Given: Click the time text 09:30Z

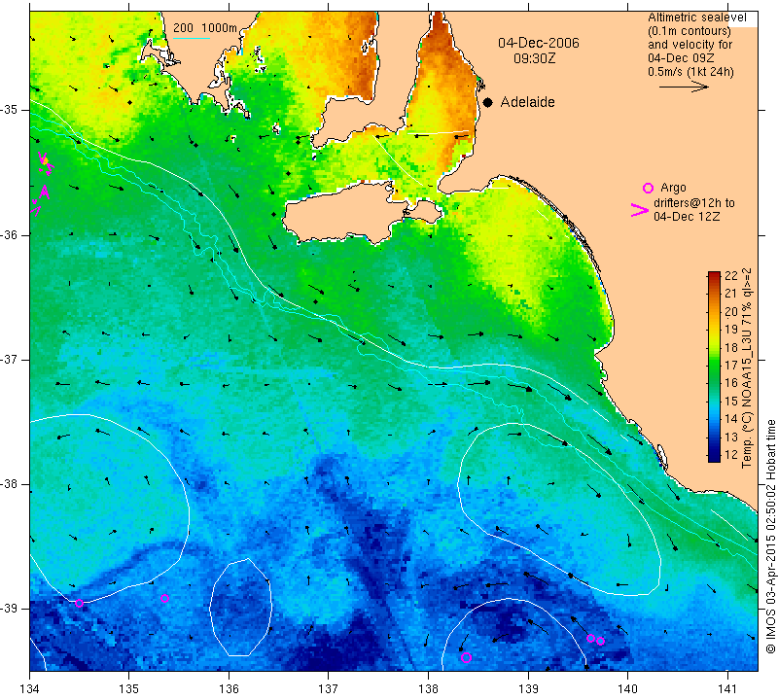Looking at the screenshot, I should click(534, 58).
